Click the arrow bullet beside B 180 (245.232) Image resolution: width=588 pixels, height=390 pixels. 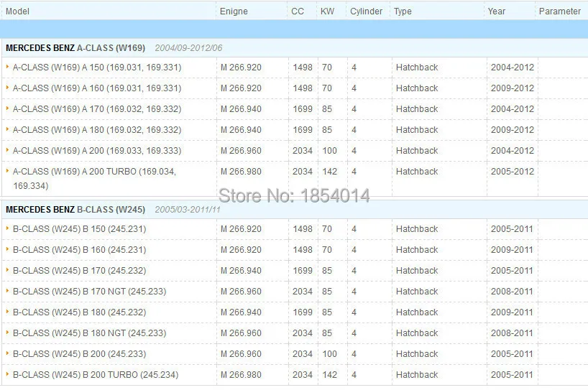tap(7, 311)
